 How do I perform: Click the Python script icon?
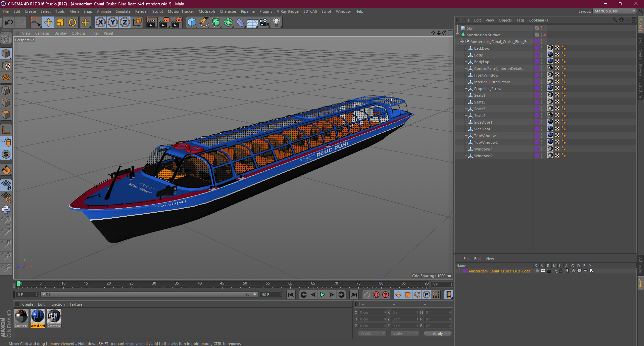pyautogui.click(x=6, y=210)
